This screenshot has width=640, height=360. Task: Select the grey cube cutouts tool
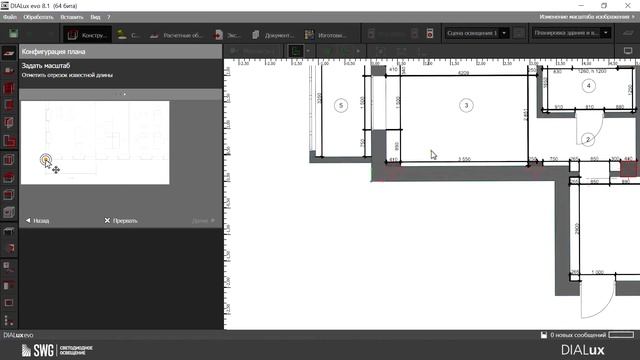point(9,212)
